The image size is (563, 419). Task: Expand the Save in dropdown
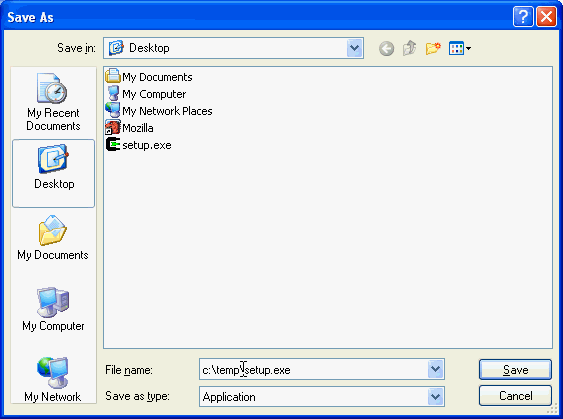354,48
